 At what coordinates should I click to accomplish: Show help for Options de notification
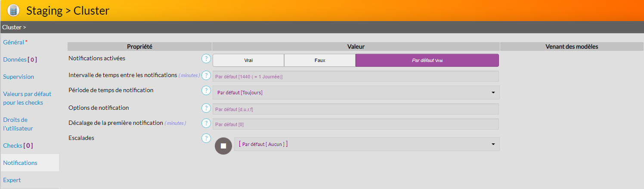[x=206, y=108]
